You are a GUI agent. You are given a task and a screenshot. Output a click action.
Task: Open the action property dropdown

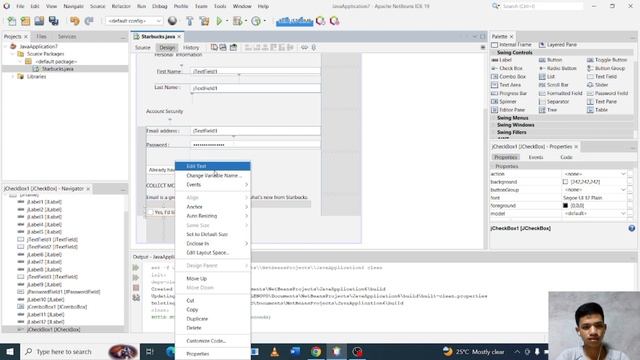pos(623,174)
